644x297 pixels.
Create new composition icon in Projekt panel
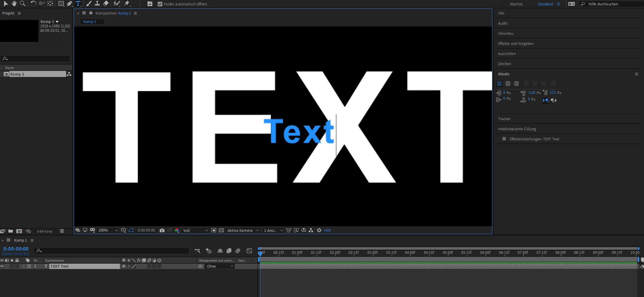tap(19, 231)
